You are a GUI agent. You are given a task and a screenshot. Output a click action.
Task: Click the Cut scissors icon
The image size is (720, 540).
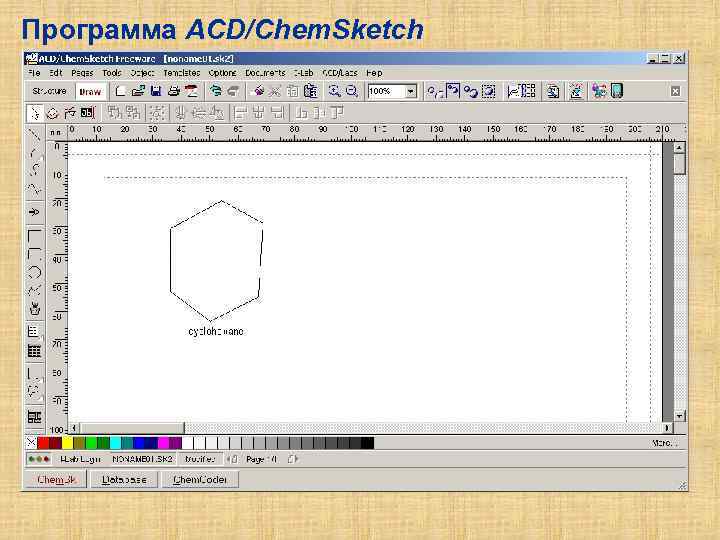275,91
